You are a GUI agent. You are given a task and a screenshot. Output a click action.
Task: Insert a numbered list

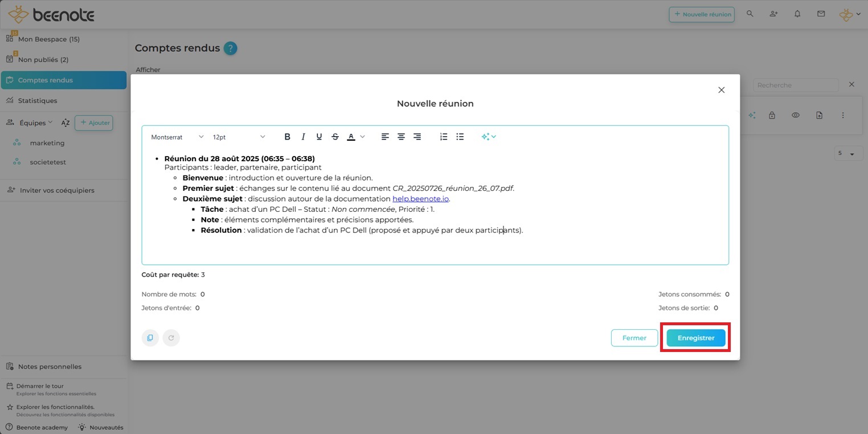pyautogui.click(x=444, y=137)
